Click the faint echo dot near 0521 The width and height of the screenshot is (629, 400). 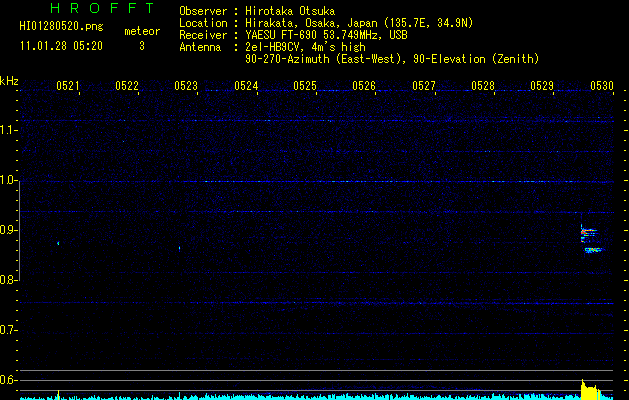click(x=58, y=243)
